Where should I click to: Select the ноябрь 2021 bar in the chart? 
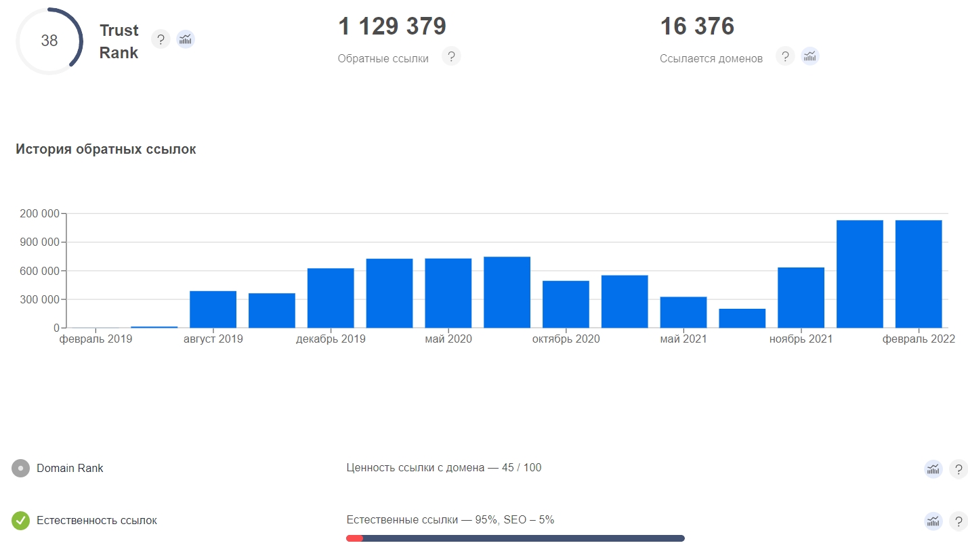(801, 297)
